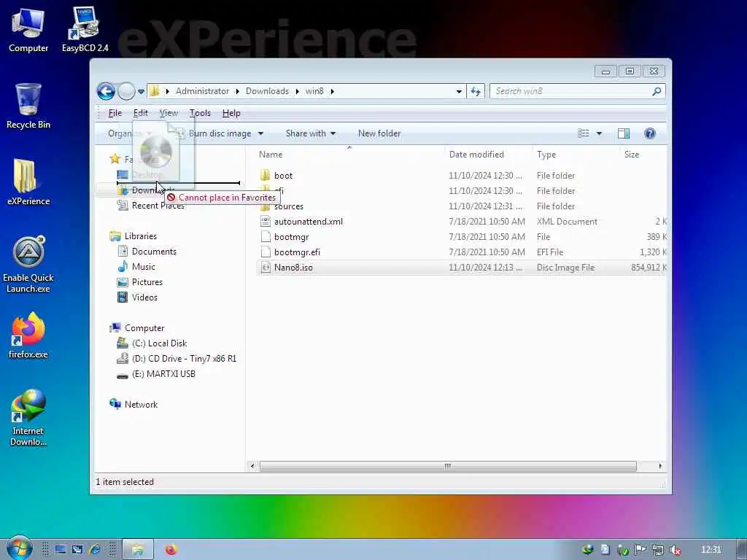Select Enable Quick Launch.exe desktop icon
Screen dimensions: 747x560
pyautogui.click(x=28, y=264)
